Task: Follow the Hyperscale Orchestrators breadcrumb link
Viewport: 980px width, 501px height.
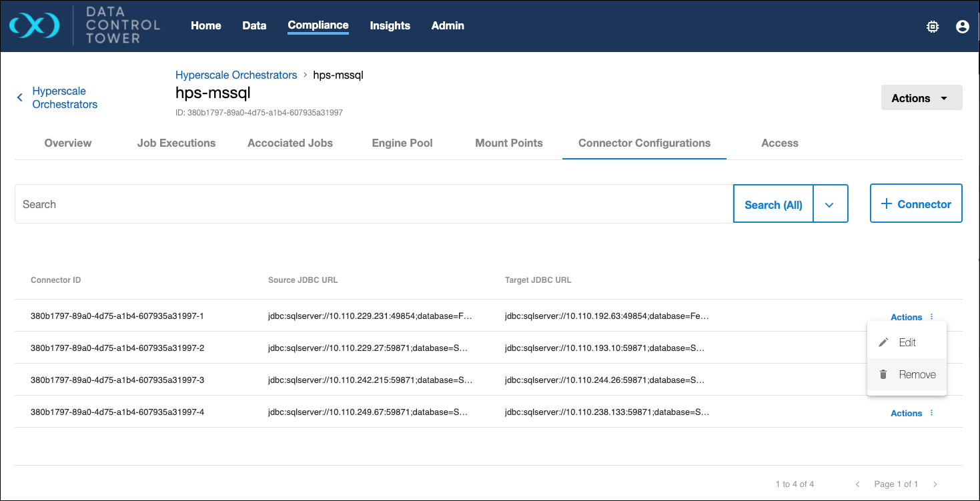Action: (x=236, y=75)
